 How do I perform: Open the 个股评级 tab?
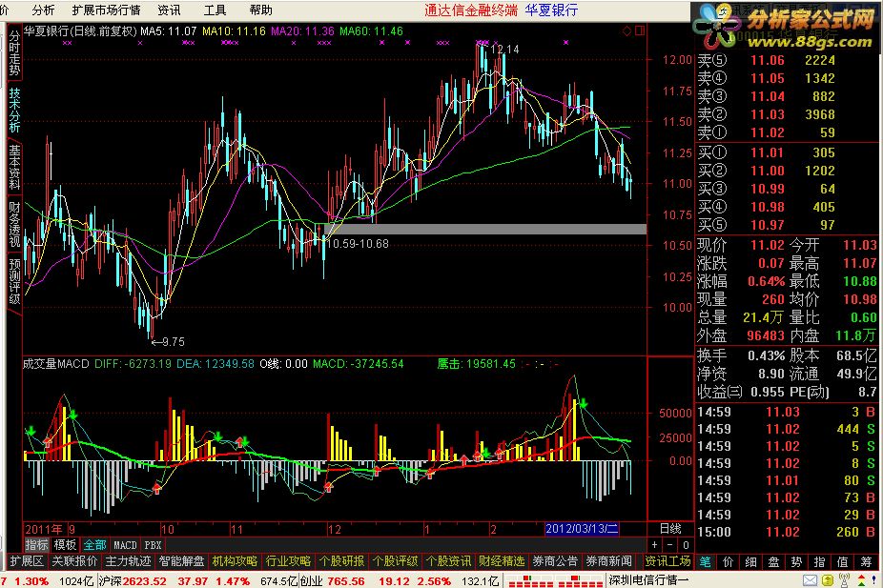coord(396,561)
